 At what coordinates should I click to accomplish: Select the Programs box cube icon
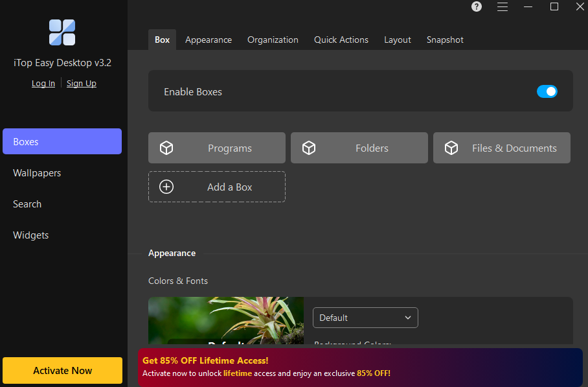pos(166,147)
